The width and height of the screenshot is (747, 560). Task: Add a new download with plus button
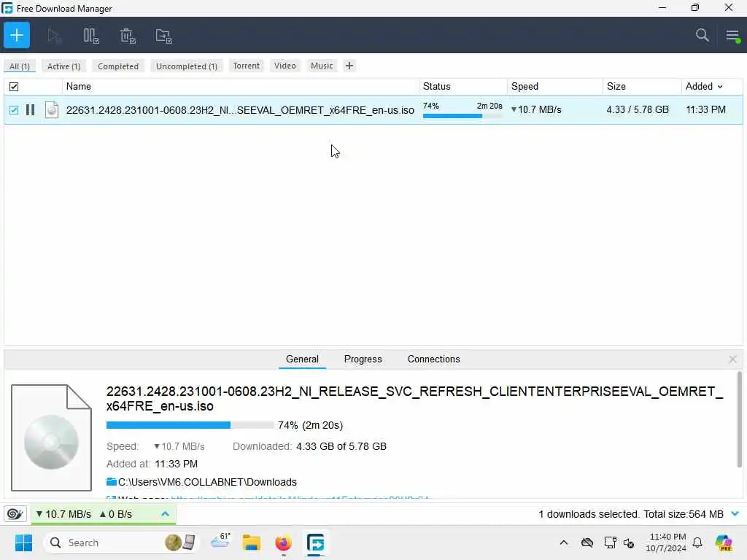[x=17, y=35]
